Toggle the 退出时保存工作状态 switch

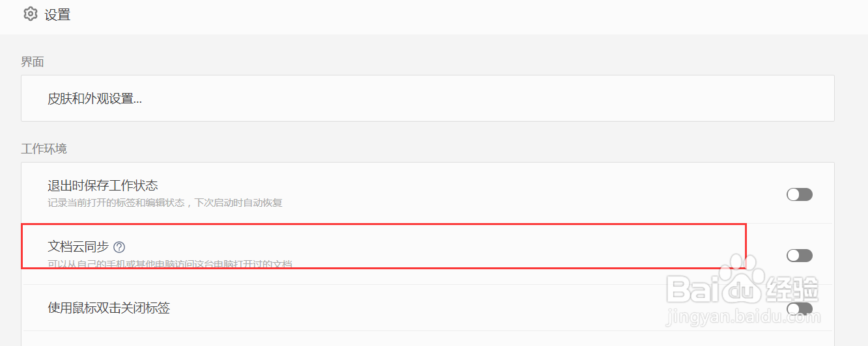point(799,194)
